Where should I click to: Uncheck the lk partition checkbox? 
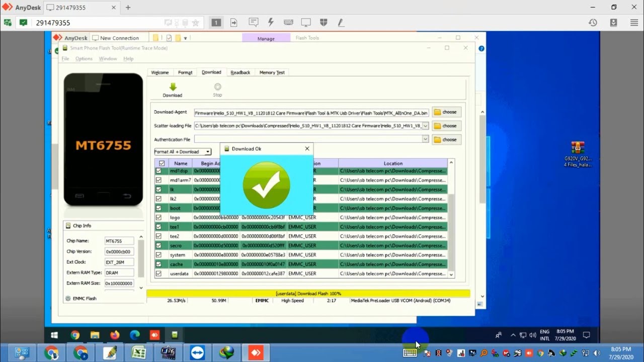(x=158, y=190)
